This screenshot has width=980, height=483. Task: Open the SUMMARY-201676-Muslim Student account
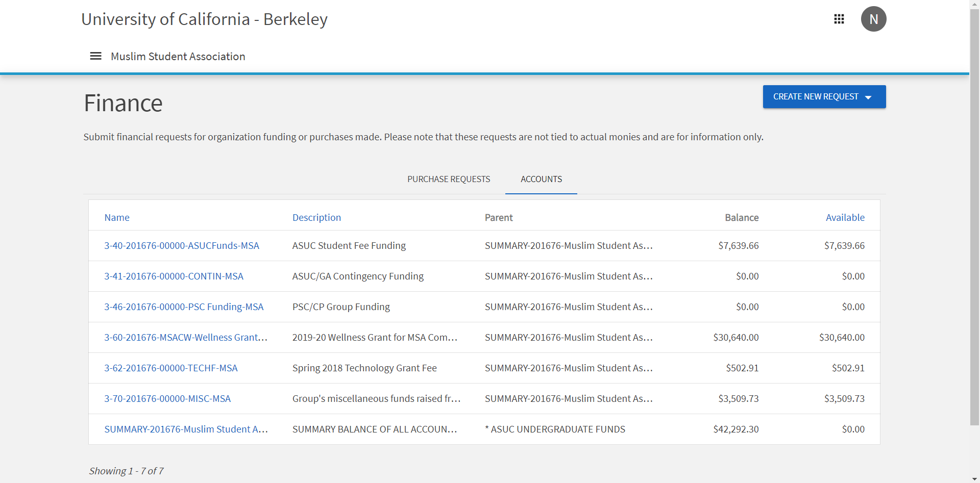point(186,429)
